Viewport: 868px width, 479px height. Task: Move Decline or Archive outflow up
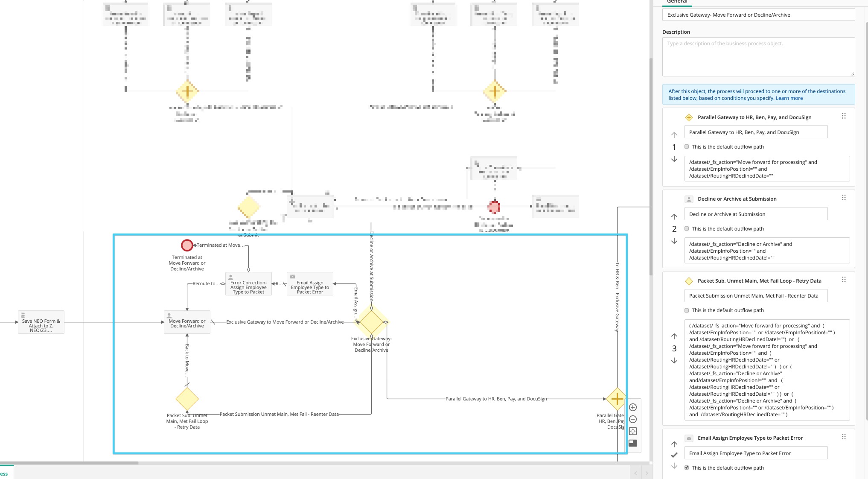[x=674, y=216]
